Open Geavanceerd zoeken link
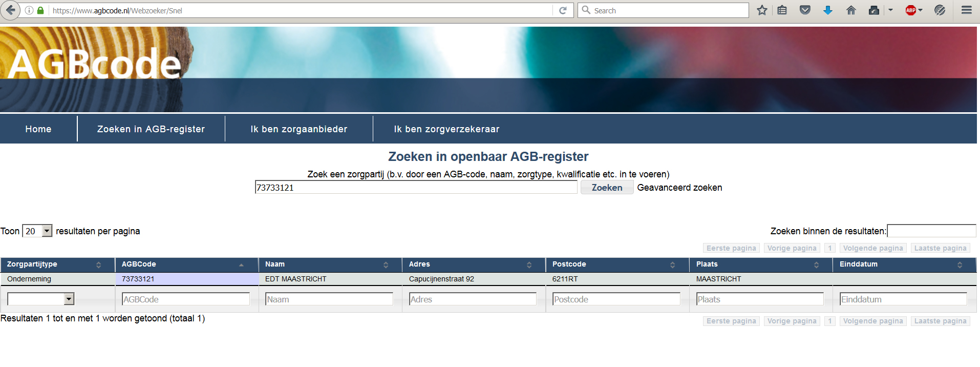The height and width of the screenshot is (367, 980). 679,188
